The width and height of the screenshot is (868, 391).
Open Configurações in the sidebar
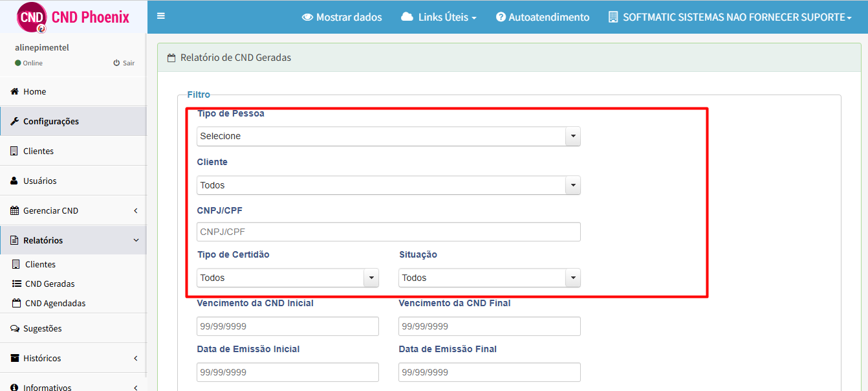click(x=73, y=121)
